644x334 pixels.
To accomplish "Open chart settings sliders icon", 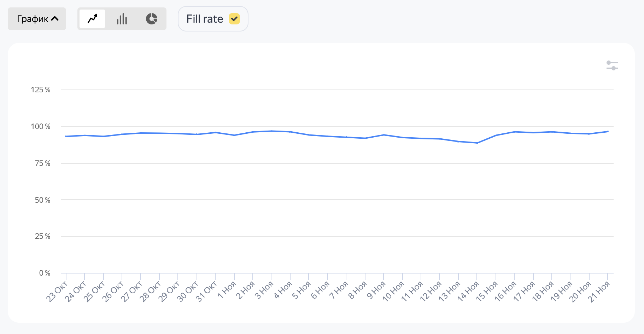I will pos(612,65).
